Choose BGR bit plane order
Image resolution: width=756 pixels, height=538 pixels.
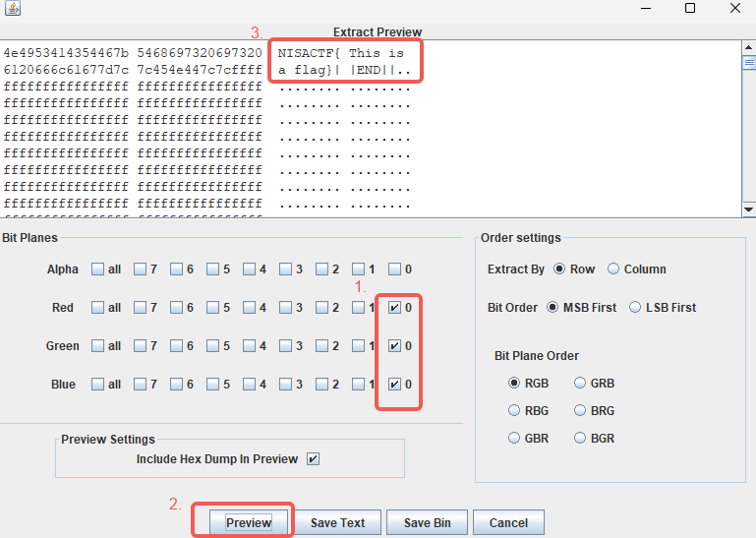pyautogui.click(x=581, y=438)
